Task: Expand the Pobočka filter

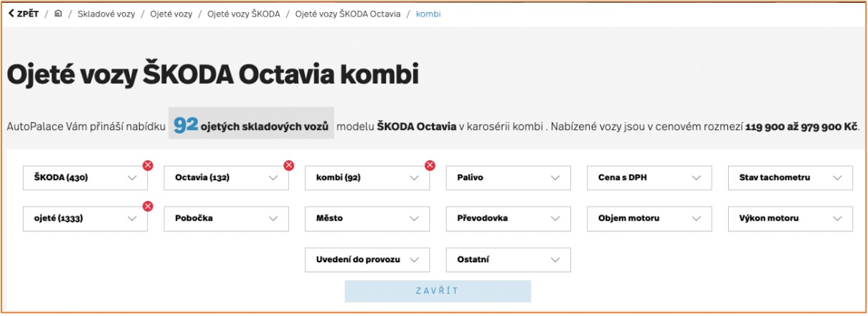Action: click(x=227, y=218)
